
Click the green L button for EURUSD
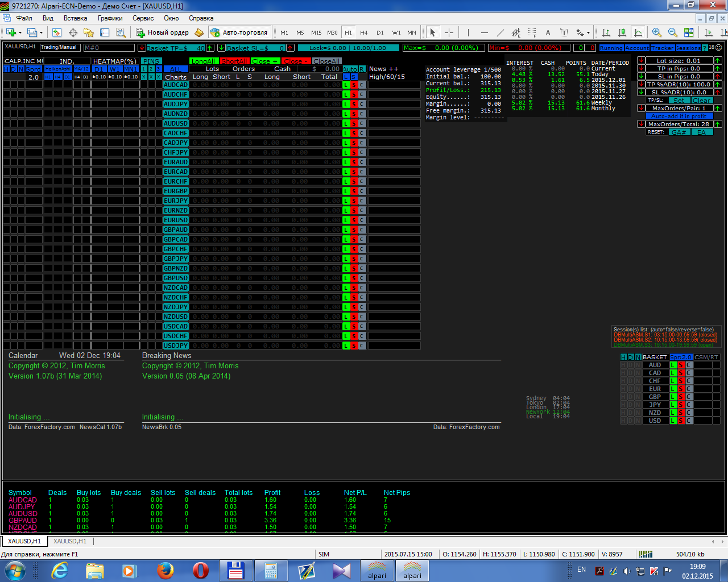point(346,220)
